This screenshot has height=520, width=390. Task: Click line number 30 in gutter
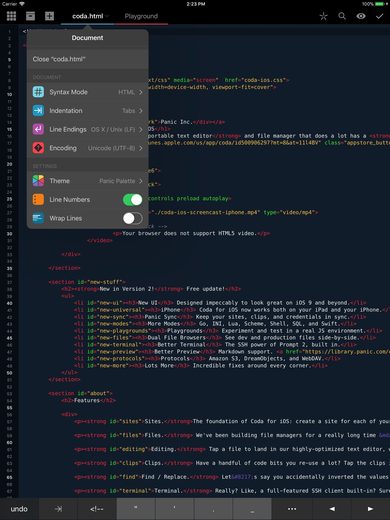pyautogui.click(x=10, y=234)
